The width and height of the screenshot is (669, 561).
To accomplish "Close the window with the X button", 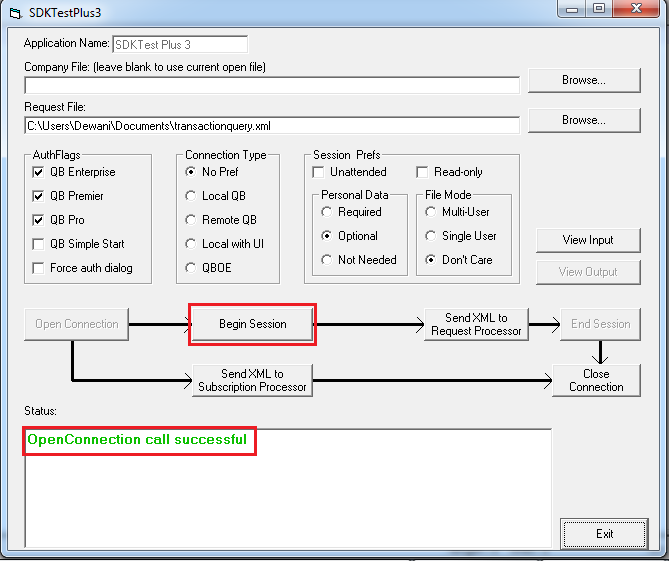I will coord(636,9).
